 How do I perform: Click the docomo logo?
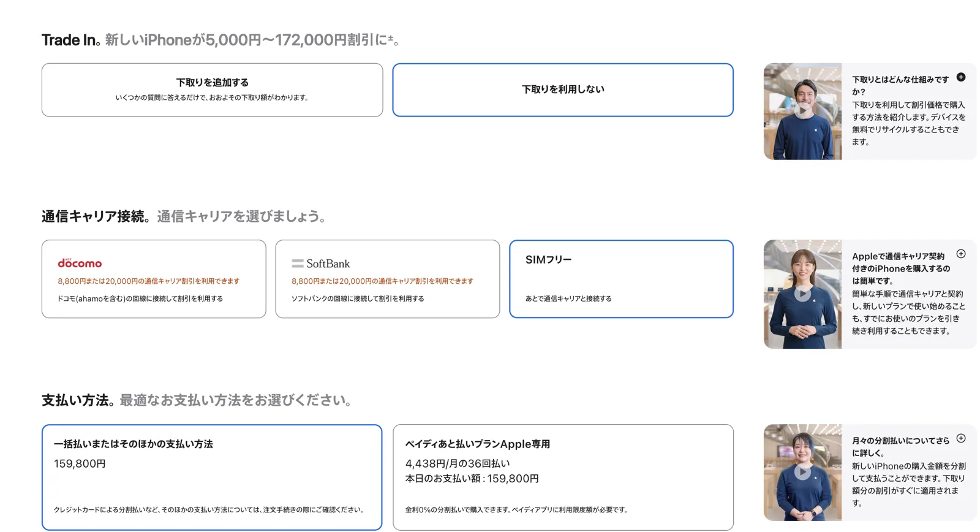tap(80, 263)
